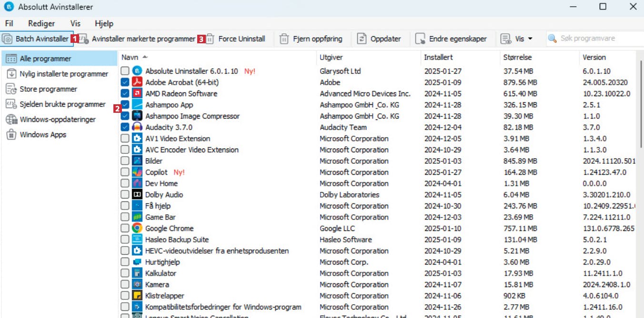Image resolution: width=644 pixels, height=318 pixels.
Task: Check the Copilot checkbox
Action: pyautogui.click(x=125, y=172)
